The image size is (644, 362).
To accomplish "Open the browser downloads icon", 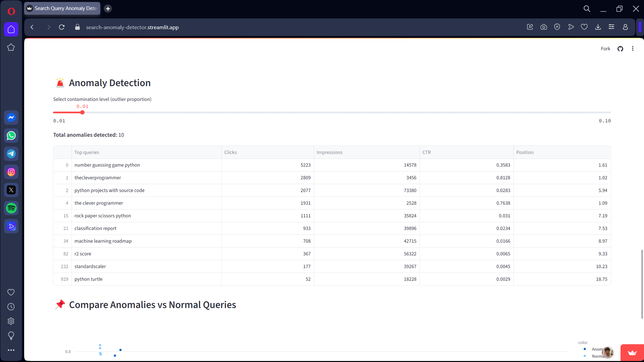I will coord(598,27).
